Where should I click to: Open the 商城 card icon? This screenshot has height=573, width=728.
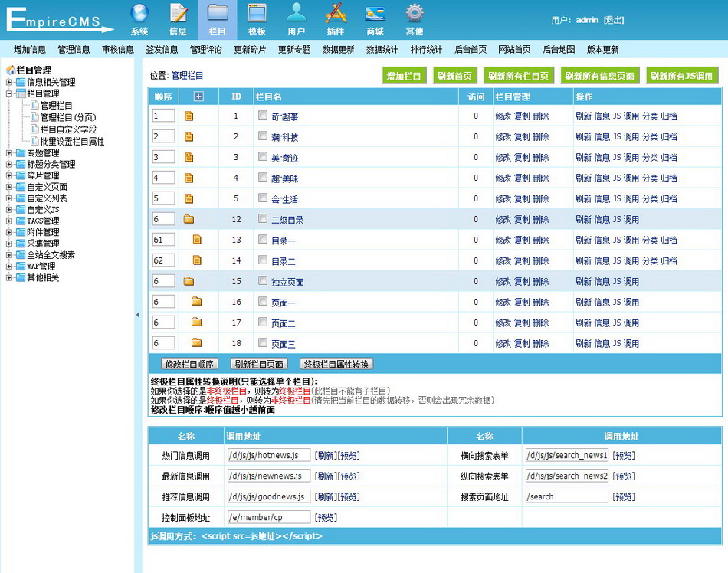coord(375,14)
